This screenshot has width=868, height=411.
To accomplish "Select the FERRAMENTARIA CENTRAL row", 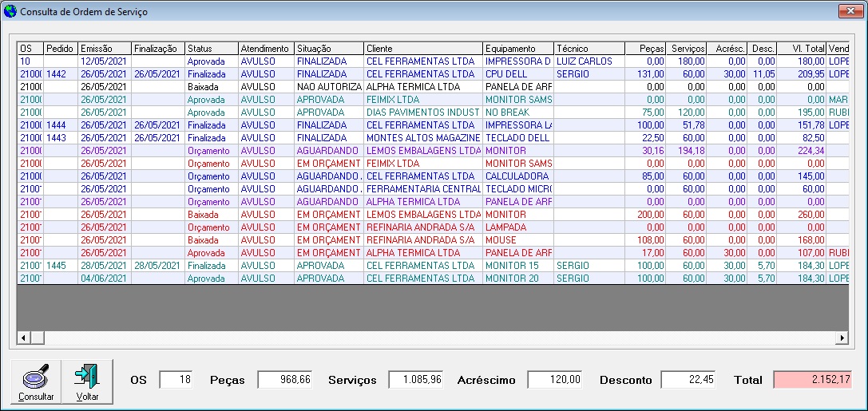I will (x=423, y=189).
